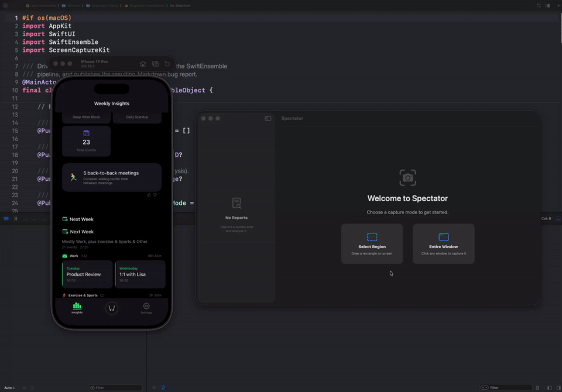The width and height of the screenshot is (562, 392).
Task: Take a screenshot using the simulator camera icon
Action: click(155, 64)
